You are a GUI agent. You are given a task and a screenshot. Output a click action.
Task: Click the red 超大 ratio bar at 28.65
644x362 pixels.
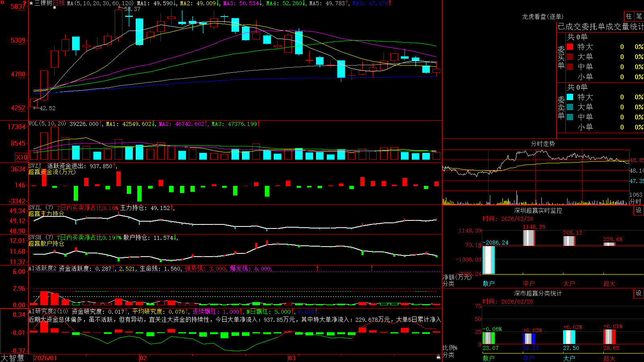pos(609,337)
